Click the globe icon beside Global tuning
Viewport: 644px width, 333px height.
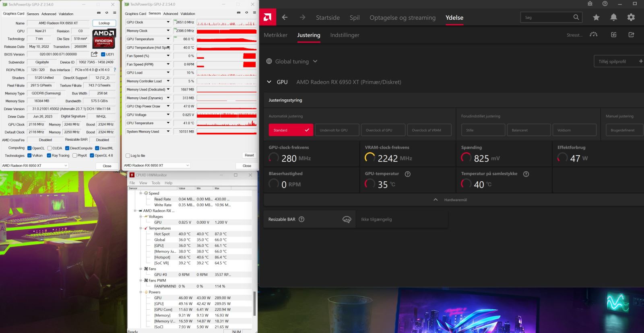(x=269, y=61)
